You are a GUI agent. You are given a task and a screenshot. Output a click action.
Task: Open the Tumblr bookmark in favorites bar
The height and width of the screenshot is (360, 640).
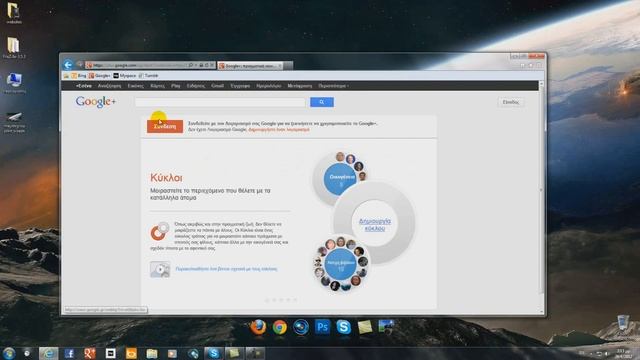click(148, 76)
